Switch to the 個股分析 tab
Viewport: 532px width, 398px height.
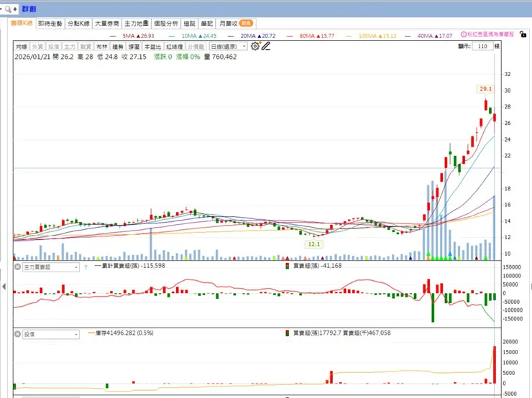click(166, 24)
